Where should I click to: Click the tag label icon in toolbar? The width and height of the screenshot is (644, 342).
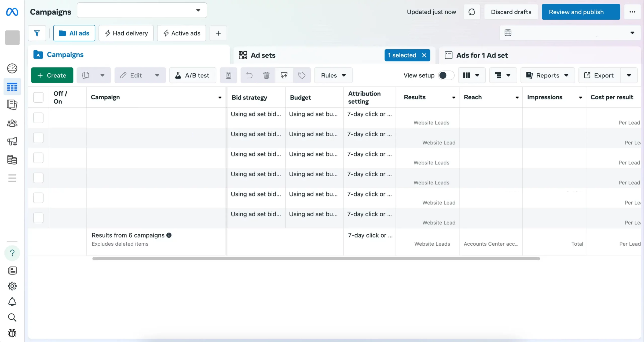(x=302, y=75)
